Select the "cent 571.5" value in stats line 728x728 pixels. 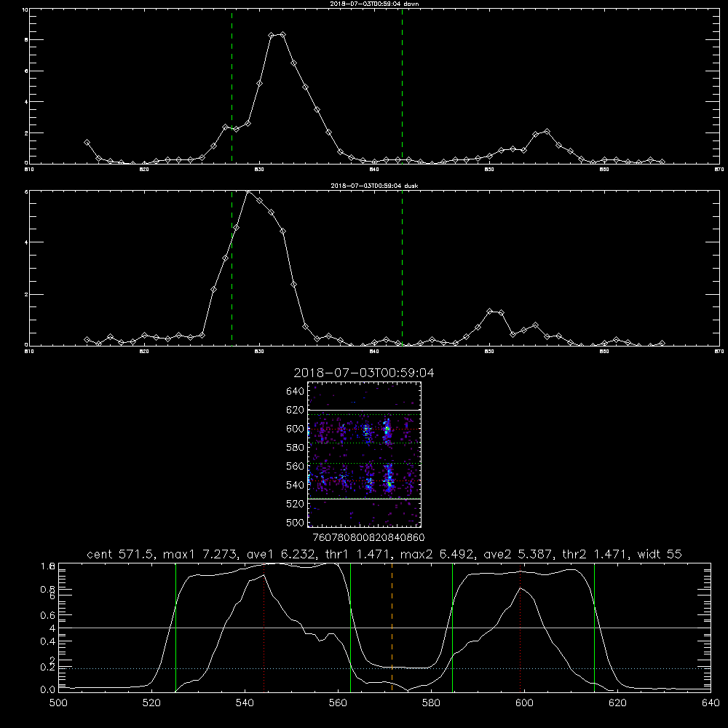pyautogui.click(x=122, y=554)
